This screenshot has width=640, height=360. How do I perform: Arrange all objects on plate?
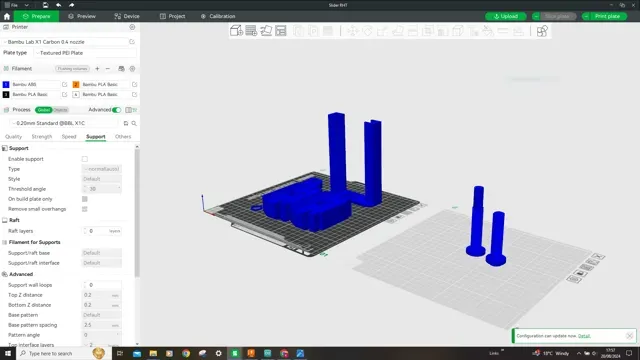281,31
